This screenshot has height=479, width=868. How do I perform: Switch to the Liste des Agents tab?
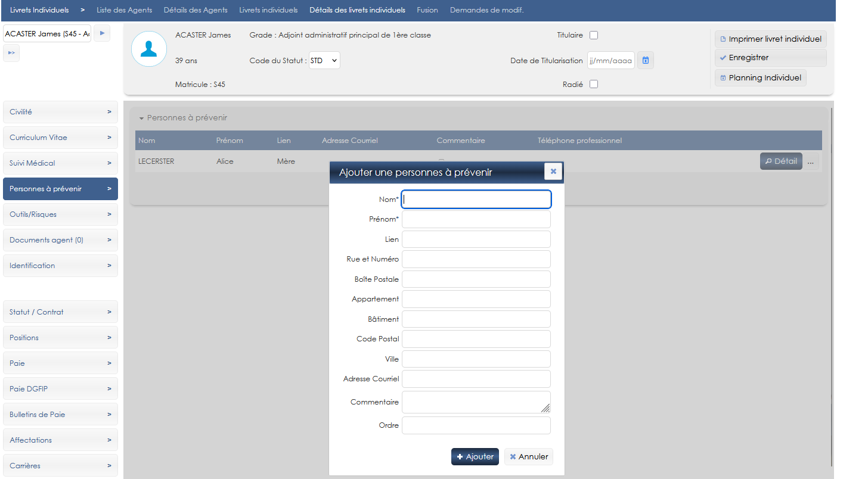click(124, 10)
